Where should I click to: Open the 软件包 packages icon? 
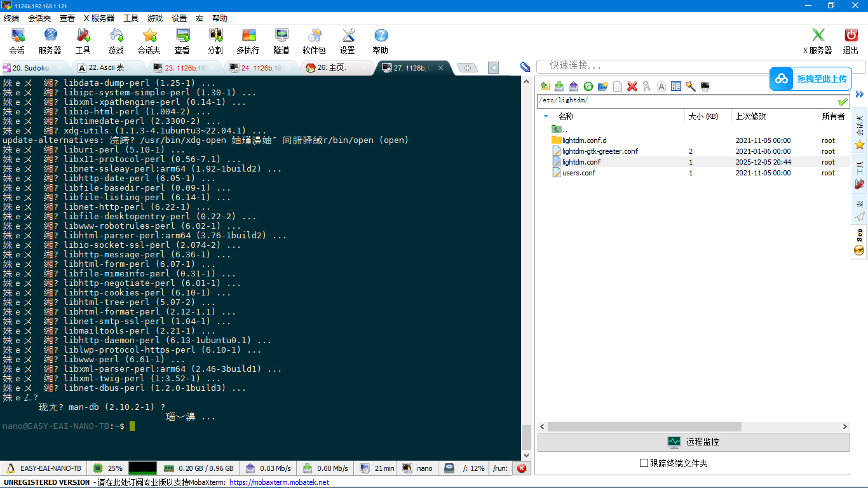click(315, 41)
